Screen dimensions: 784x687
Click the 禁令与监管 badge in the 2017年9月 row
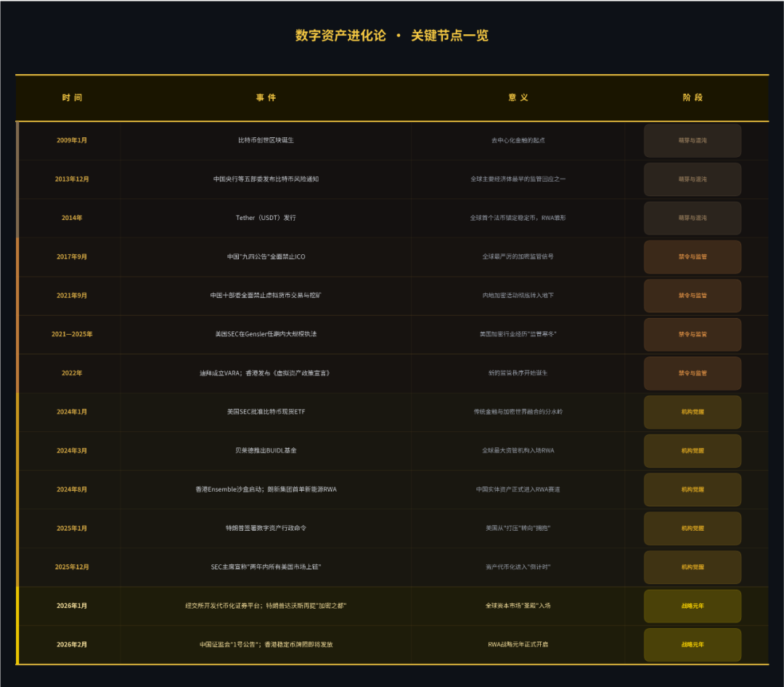pyautogui.click(x=693, y=256)
